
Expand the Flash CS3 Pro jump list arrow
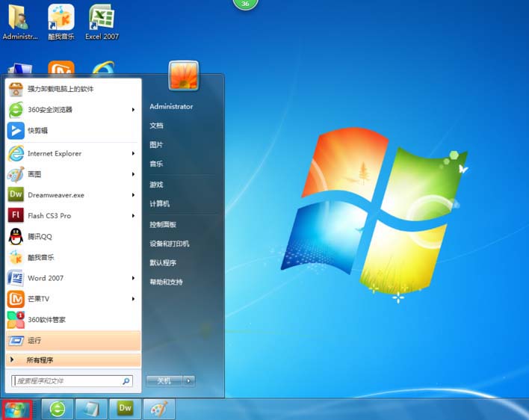134,216
